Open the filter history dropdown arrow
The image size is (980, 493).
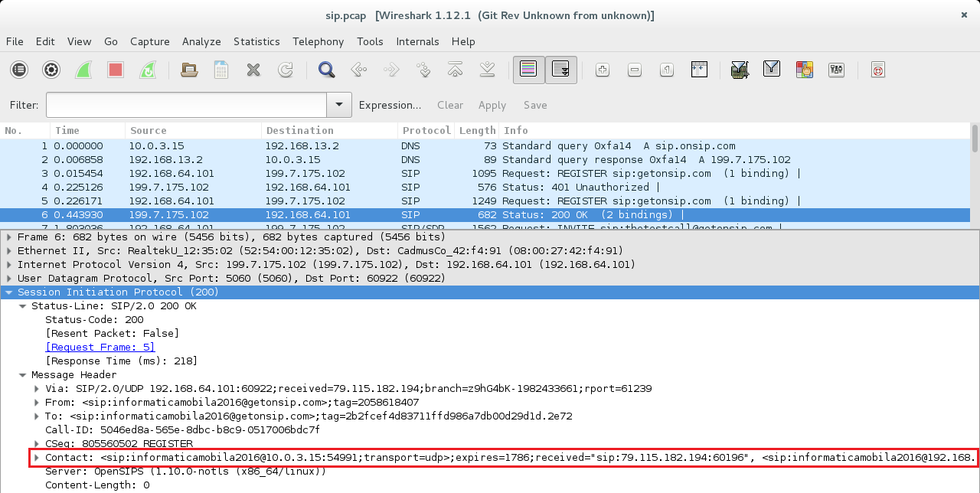click(339, 105)
